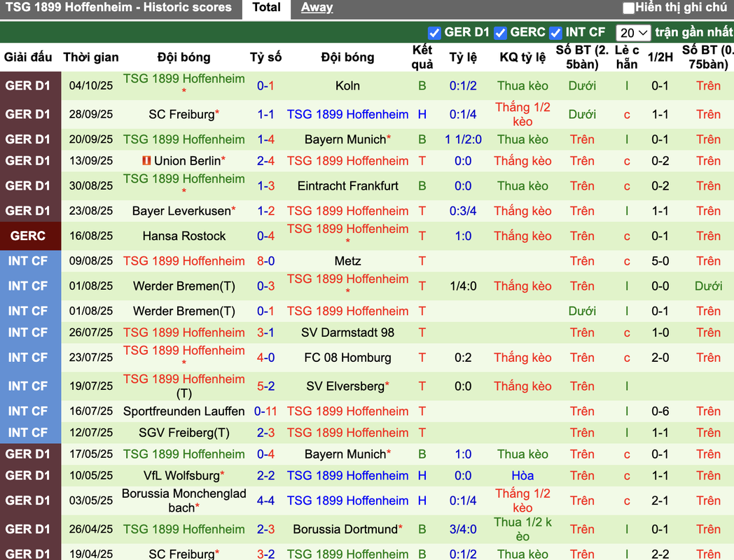Click Dưới in 0.75 column, Werder Bremen 0-3 row
The height and width of the screenshot is (560, 734).
(x=708, y=286)
